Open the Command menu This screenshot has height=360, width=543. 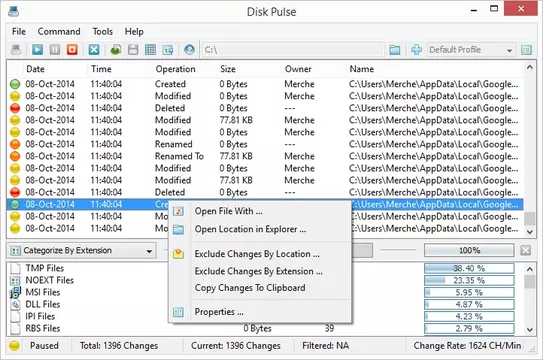[59, 32]
